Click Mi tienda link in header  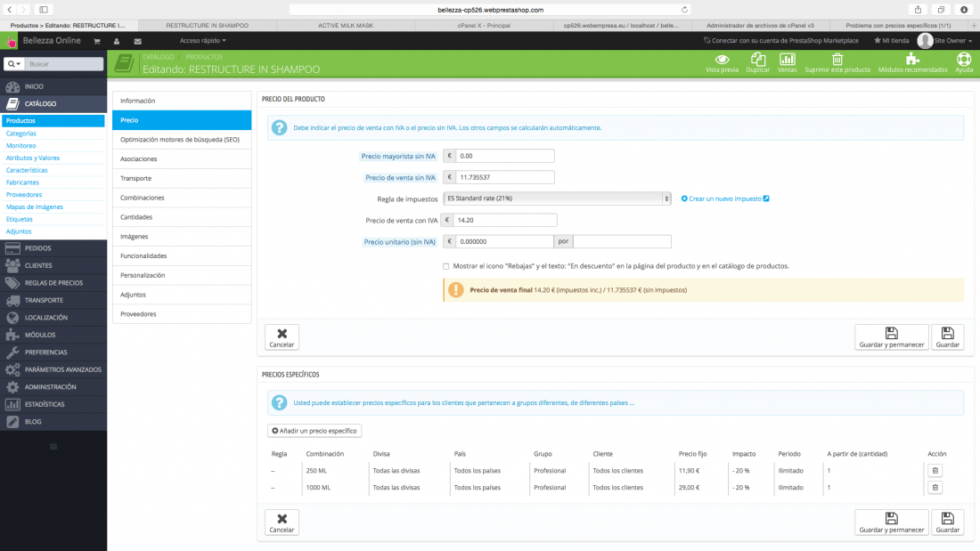point(891,41)
